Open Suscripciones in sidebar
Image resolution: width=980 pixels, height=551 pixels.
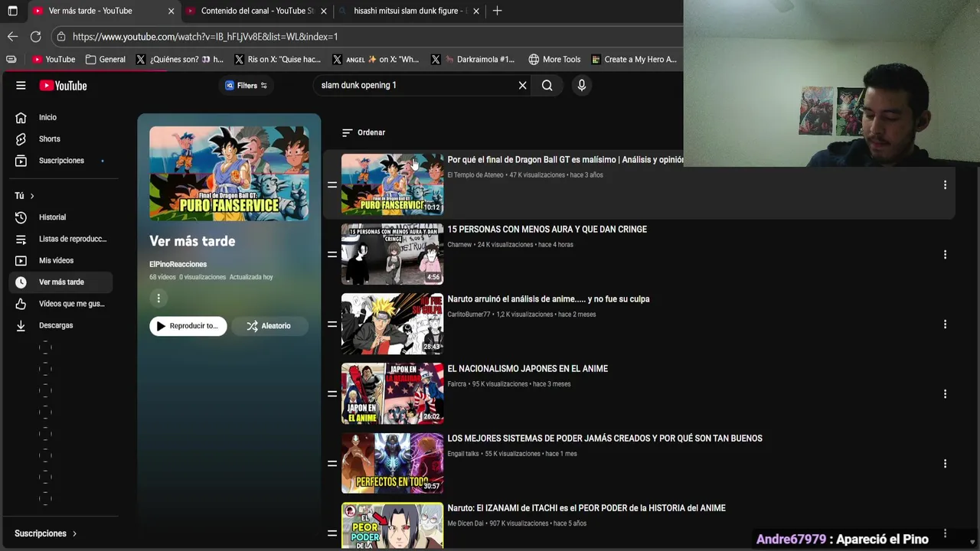[61, 161]
